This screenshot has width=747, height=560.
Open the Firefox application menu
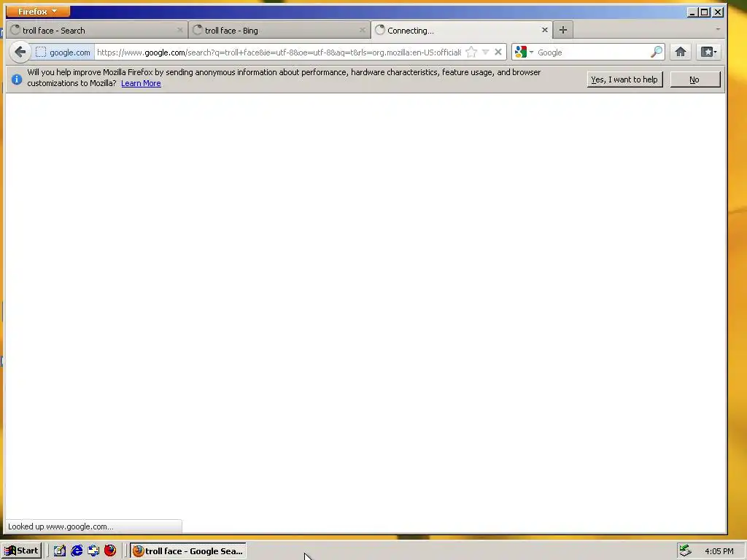pyautogui.click(x=38, y=12)
